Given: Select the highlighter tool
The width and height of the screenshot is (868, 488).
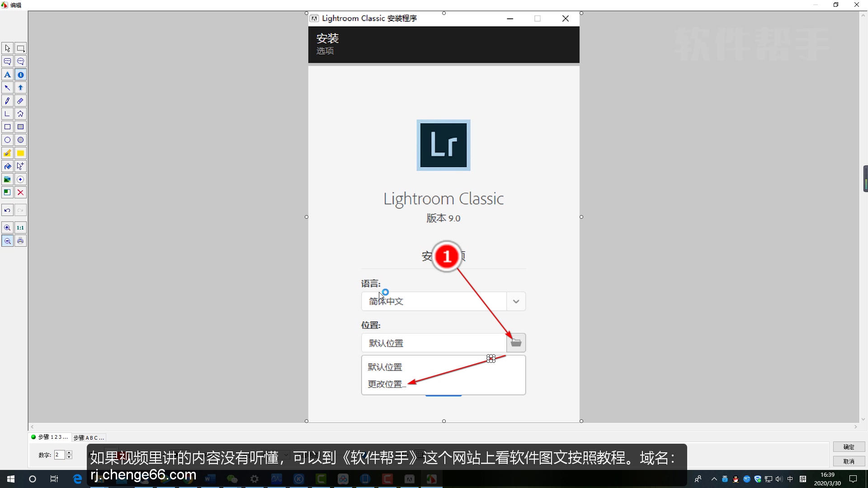Looking at the screenshot, I should pos(7,153).
